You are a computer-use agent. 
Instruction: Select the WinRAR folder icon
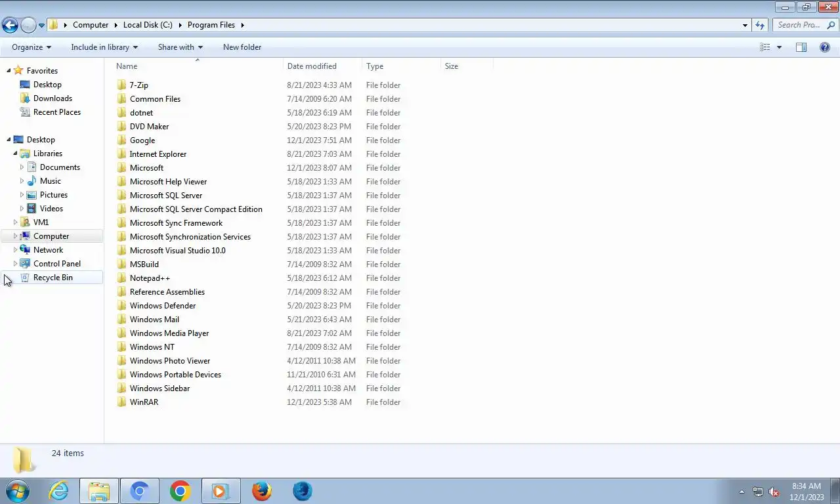(x=121, y=402)
